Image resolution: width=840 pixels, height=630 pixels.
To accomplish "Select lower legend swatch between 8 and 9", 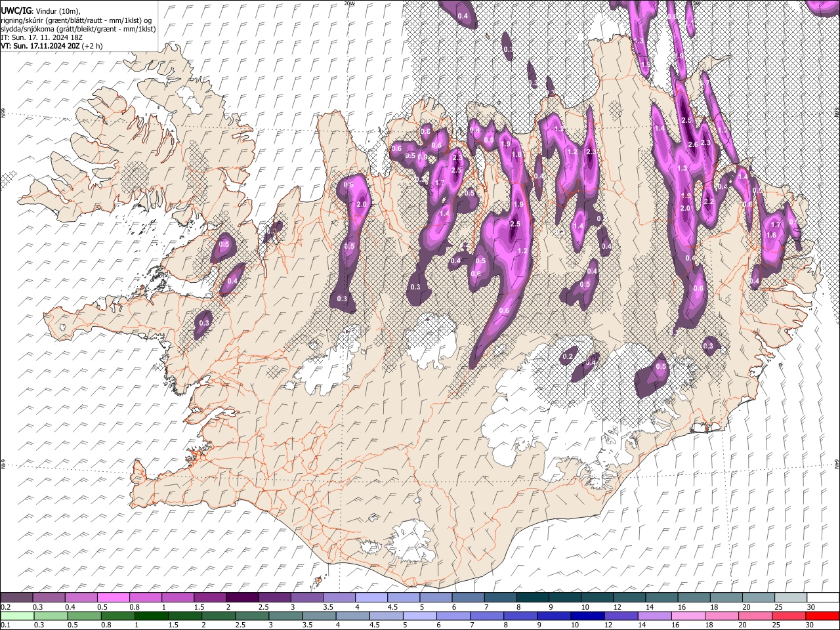I will 520,616.
